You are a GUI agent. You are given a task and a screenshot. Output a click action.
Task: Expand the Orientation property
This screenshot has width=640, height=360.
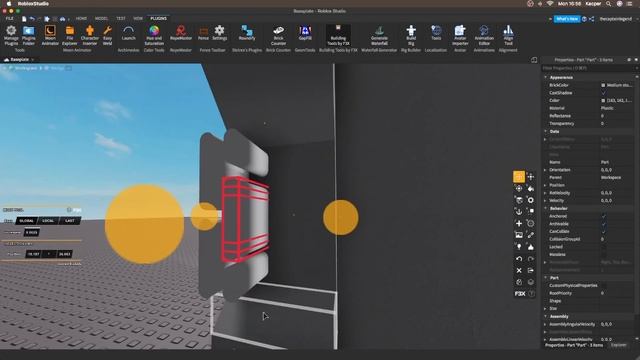click(546, 170)
